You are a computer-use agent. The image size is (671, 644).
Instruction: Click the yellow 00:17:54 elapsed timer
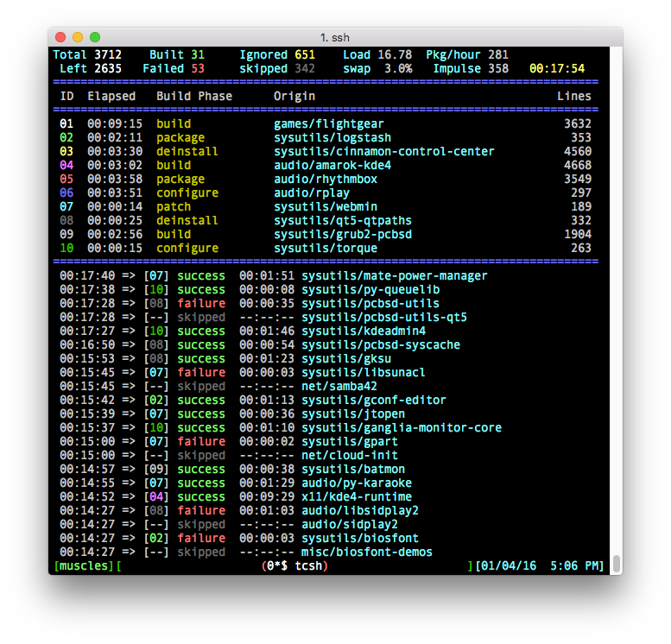click(557, 68)
